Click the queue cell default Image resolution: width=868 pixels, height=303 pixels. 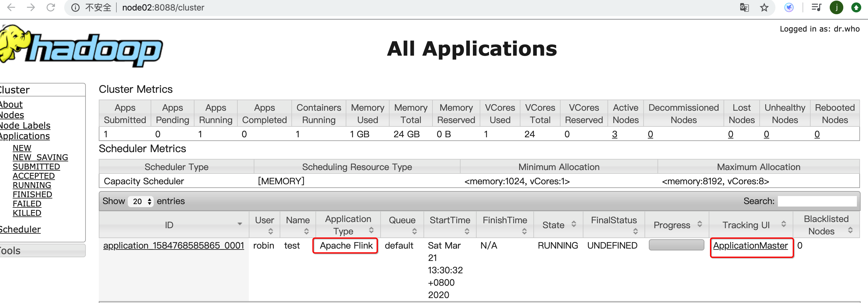pyautogui.click(x=399, y=245)
